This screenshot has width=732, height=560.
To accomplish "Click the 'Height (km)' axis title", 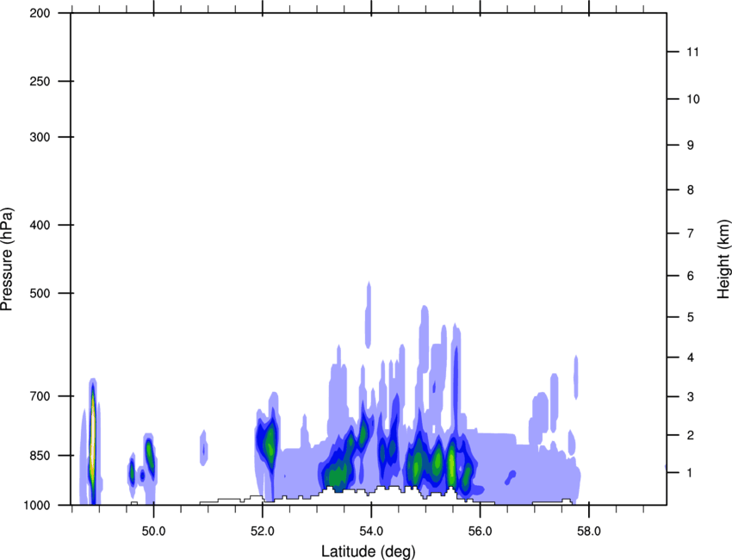I will [723, 258].
